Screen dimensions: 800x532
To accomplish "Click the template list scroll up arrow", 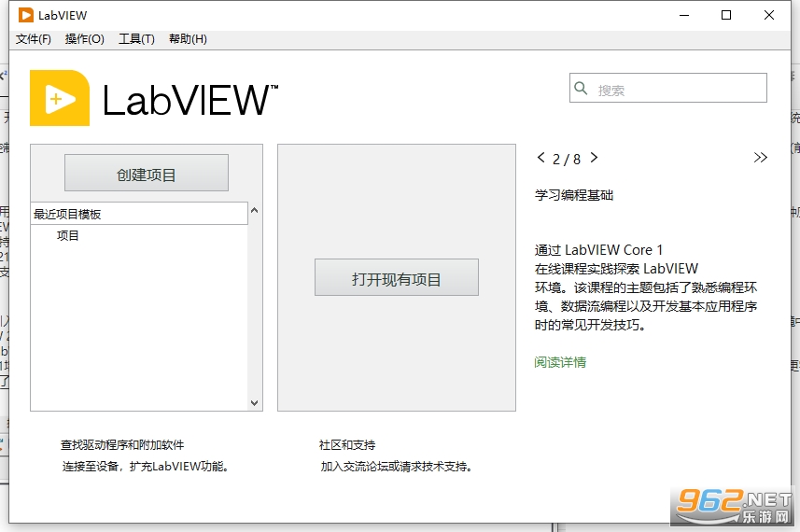I will [255, 210].
